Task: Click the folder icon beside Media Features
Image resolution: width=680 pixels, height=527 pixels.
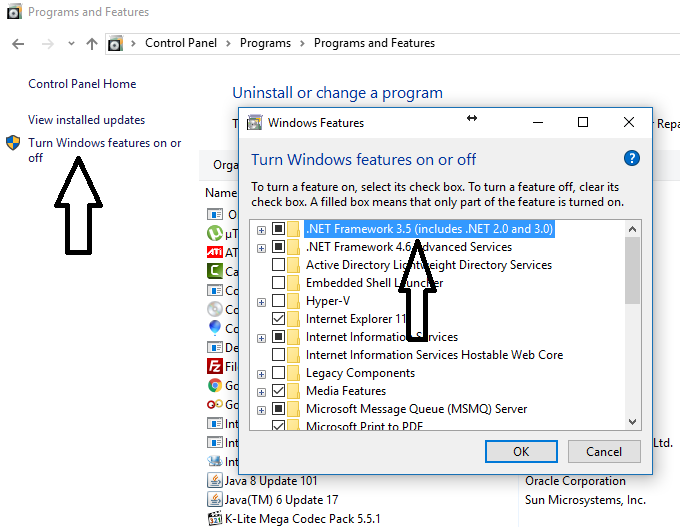Action: tap(294, 391)
